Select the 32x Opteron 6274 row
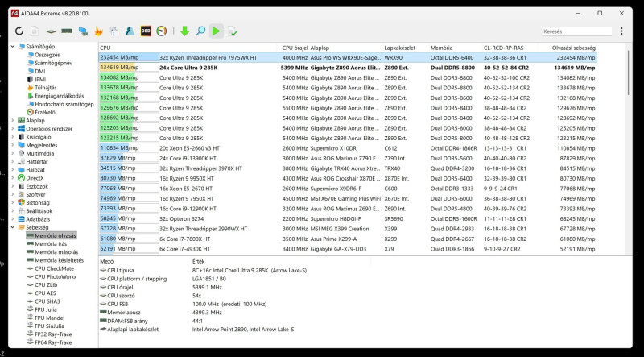Image resolution: width=644 pixels, height=357 pixels. tap(348, 219)
